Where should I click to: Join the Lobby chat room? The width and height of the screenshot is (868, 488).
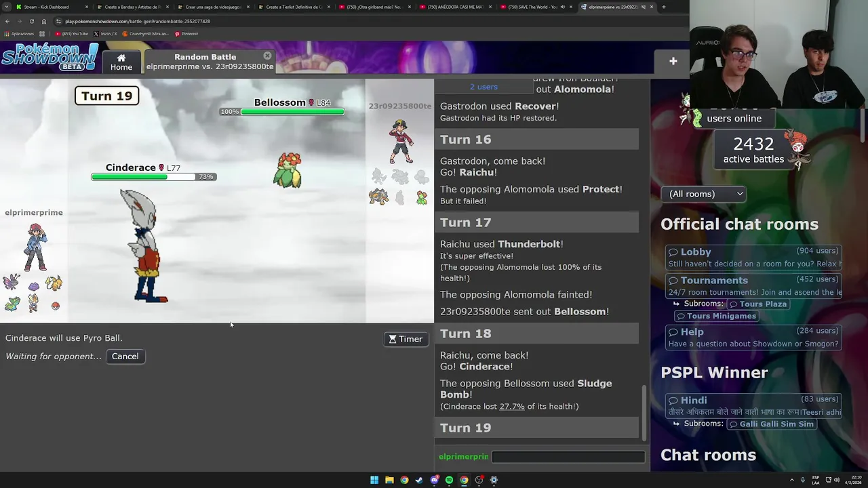(753, 257)
